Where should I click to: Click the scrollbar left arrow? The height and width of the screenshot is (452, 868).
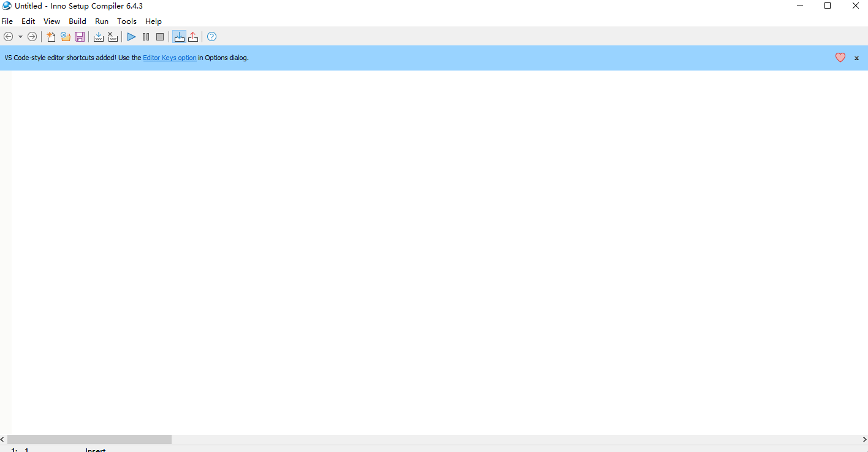point(3,439)
